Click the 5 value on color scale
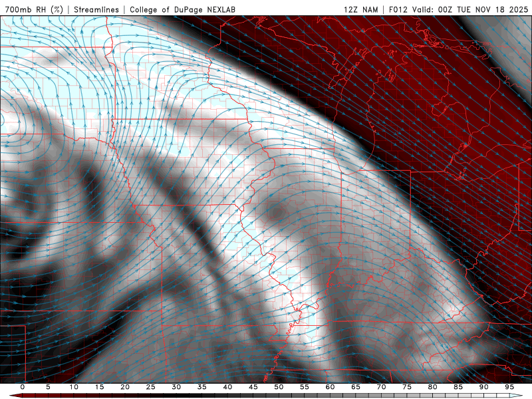 (48, 387)
